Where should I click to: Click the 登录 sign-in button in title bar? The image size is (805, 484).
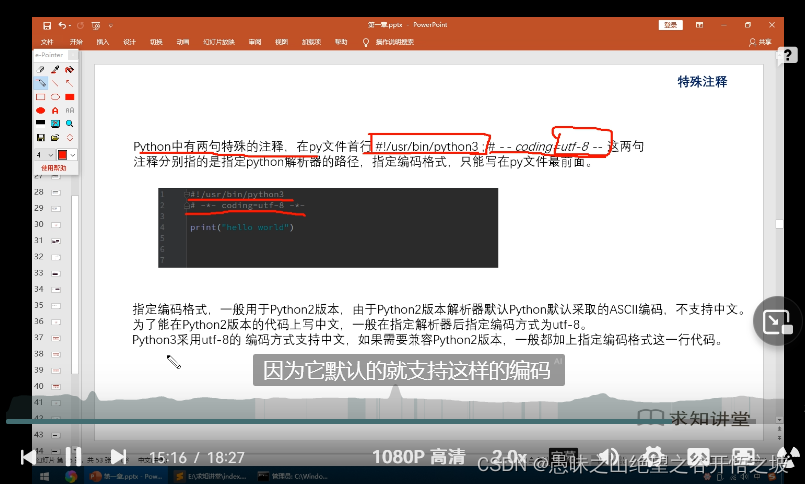point(670,25)
